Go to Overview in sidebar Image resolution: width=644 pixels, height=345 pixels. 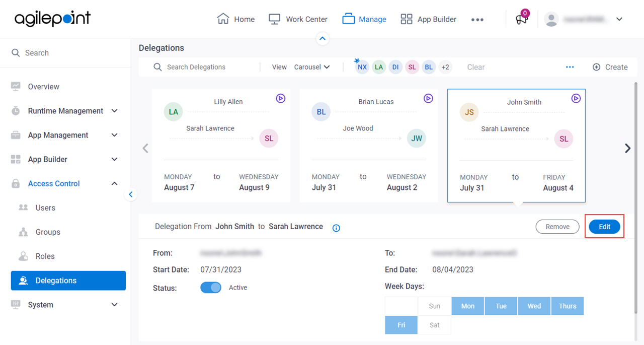(43, 87)
